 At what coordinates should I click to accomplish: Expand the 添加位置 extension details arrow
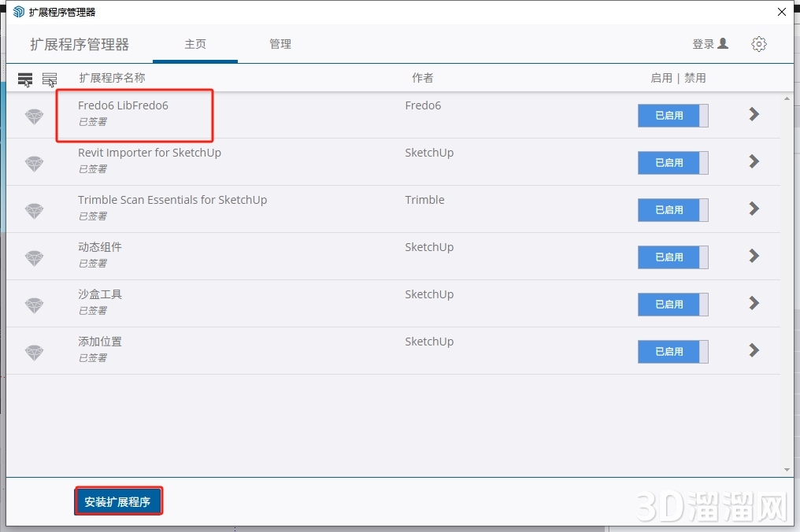pos(754,350)
